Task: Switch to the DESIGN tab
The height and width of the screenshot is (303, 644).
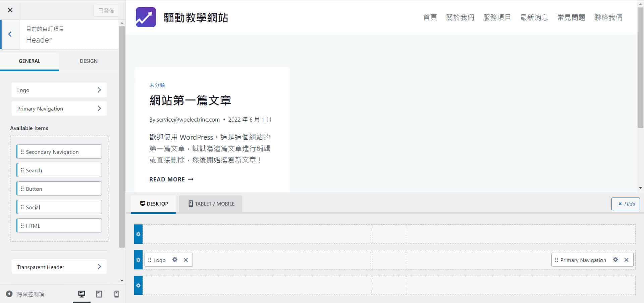Action: tap(89, 61)
